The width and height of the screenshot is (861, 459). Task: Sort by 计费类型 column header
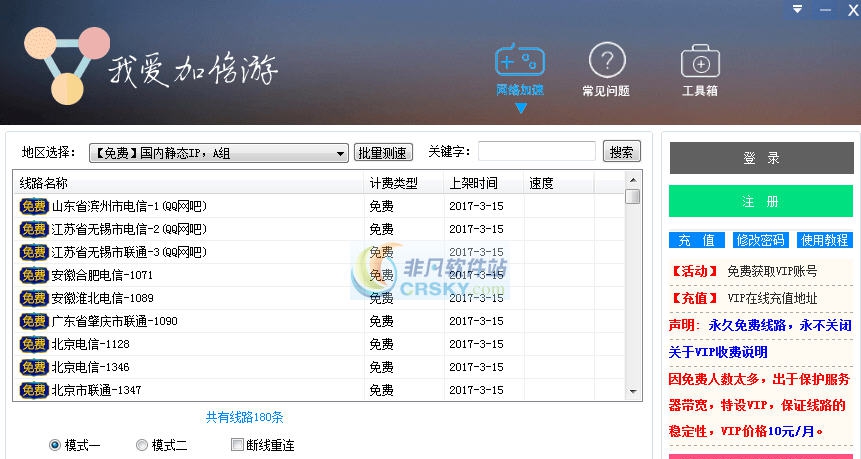(404, 183)
